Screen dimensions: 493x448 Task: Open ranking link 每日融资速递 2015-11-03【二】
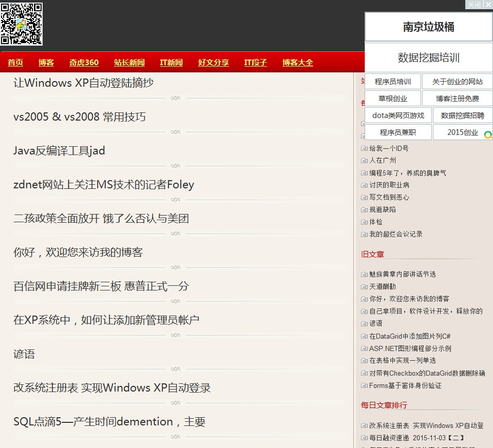417,438
